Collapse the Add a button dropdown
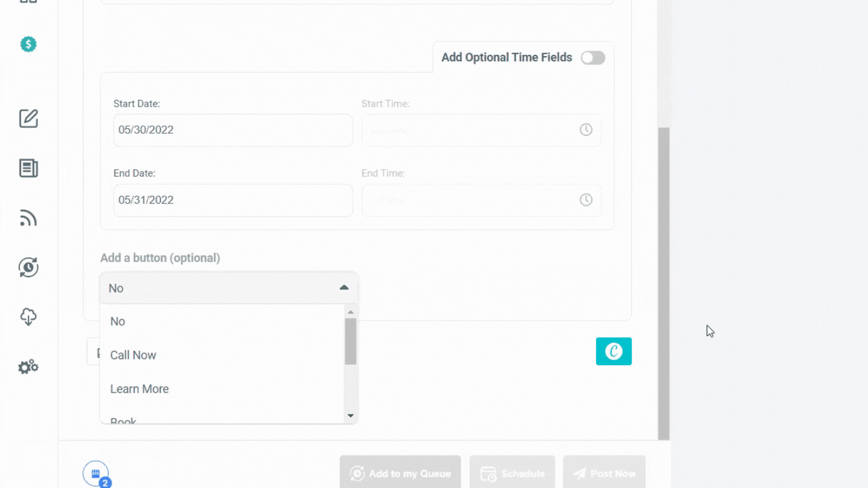The width and height of the screenshot is (868, 488). 344,287
